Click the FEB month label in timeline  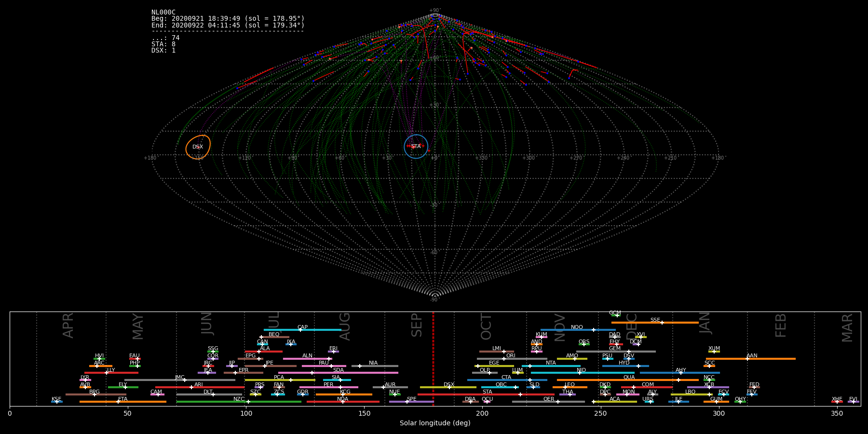tap(781, 325)
